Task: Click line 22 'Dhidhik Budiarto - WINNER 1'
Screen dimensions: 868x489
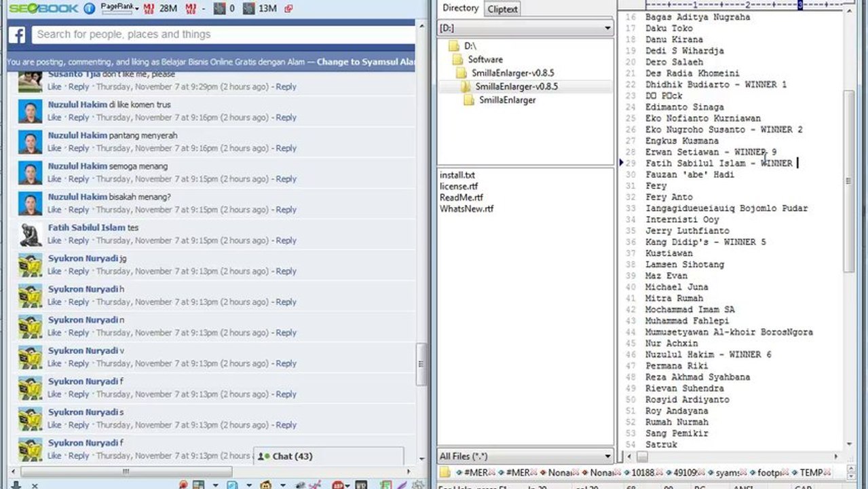Action: pos(716,84)
